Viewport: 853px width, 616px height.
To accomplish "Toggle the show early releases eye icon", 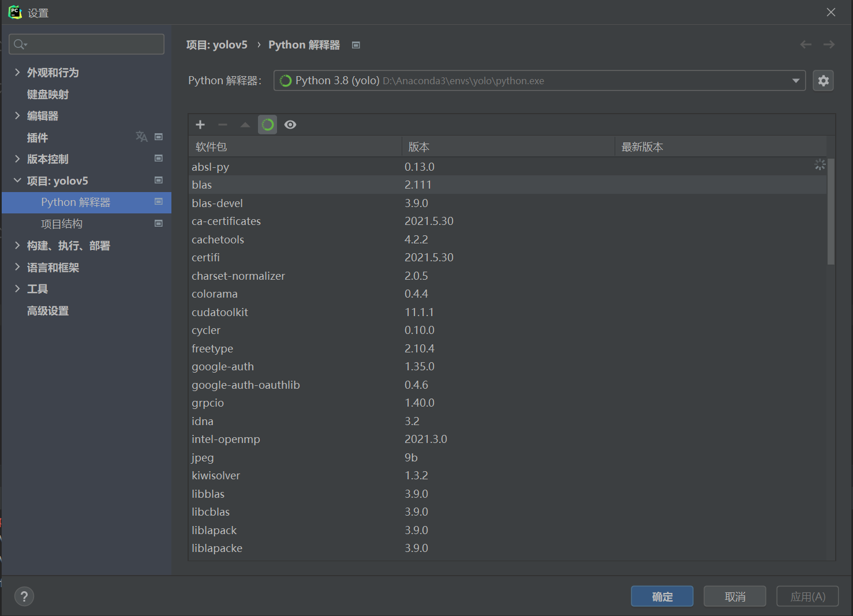I will (290, 125).
